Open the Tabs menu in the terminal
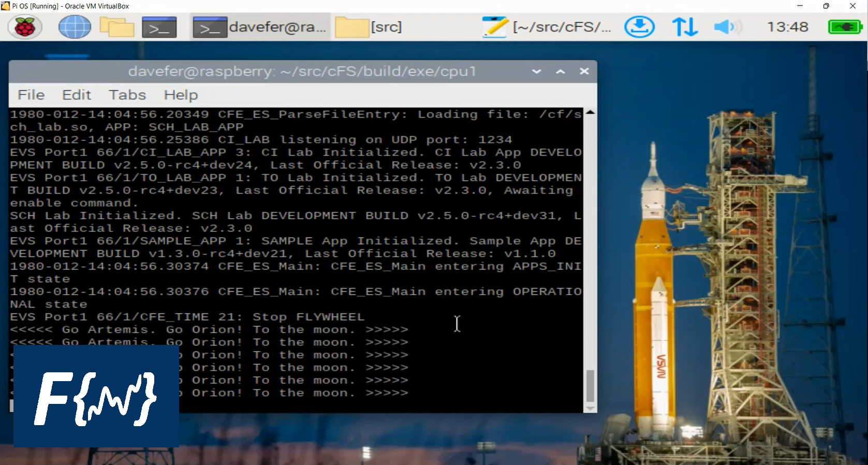The height and width of the screenshot is (465, 868). pyautogui.click(x=127, y=95)
